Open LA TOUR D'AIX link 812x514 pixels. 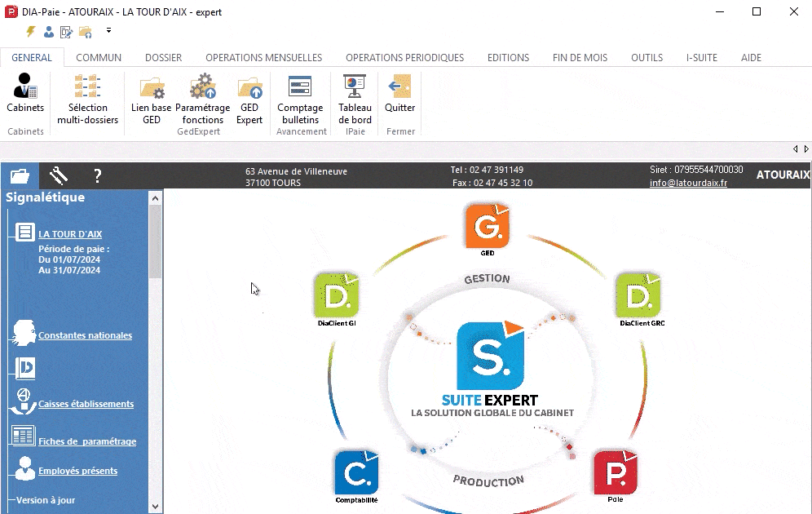(x=70, y=234)
